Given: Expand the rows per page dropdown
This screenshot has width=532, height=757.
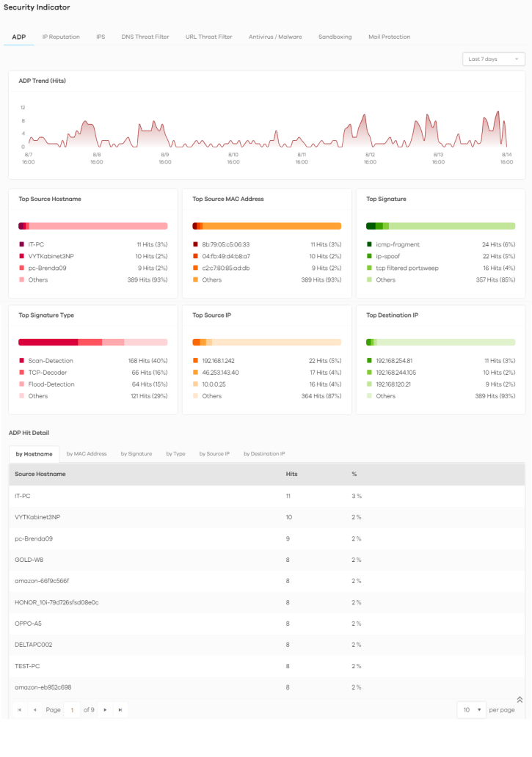Looking at the screenshot, I should point(472,709).
